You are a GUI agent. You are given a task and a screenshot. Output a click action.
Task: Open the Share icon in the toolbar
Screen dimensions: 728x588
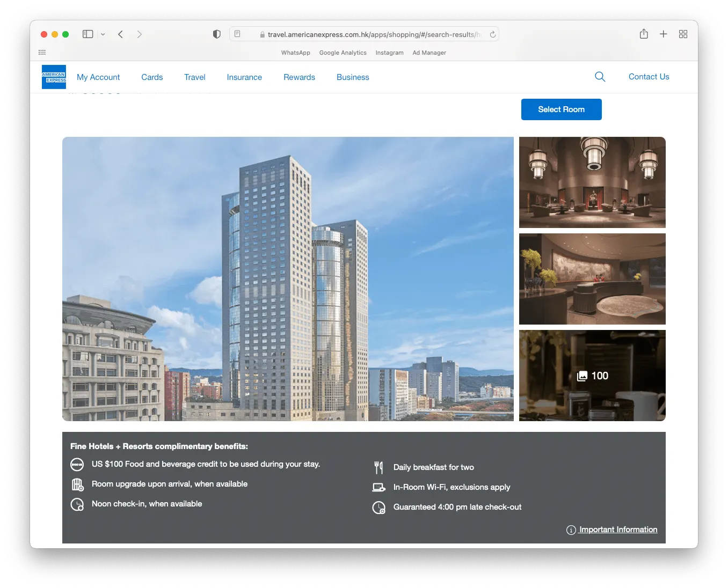(x=644, y=34)
